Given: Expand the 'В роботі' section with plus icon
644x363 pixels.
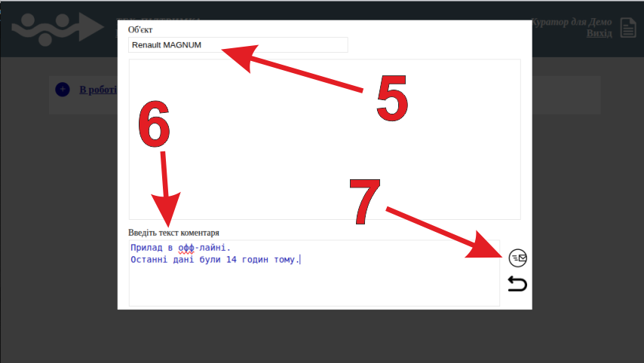Looking at the screenshot, I should (x=63, y=90).
